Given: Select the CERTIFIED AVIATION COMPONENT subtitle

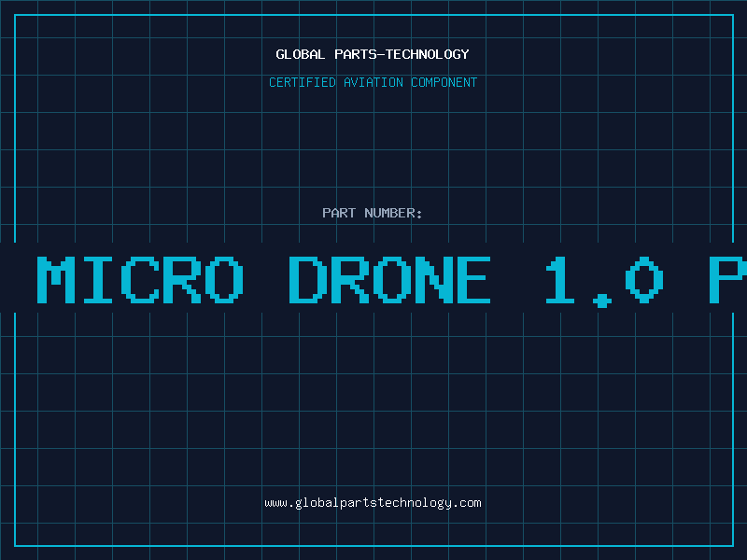Looking at the screenshot, I should (373, 82).
